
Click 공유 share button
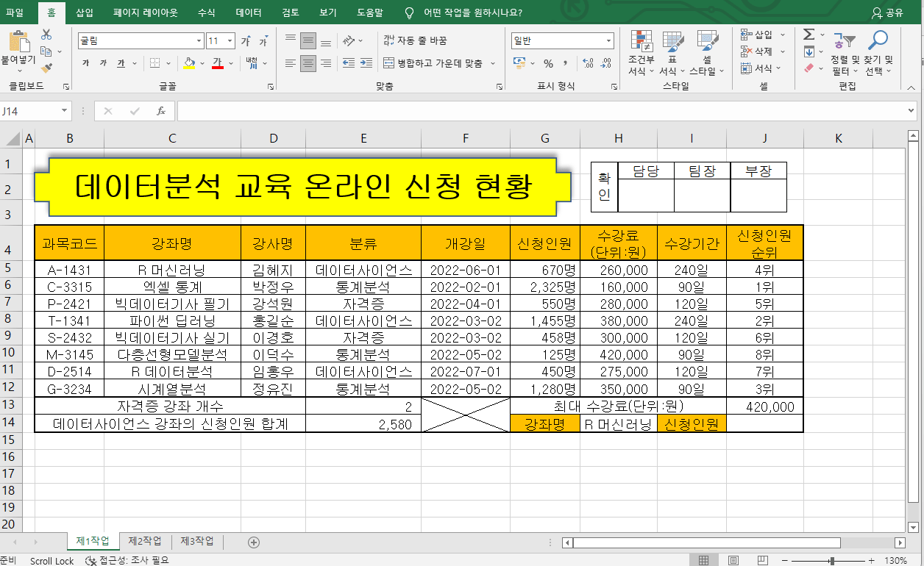(887, 12)
